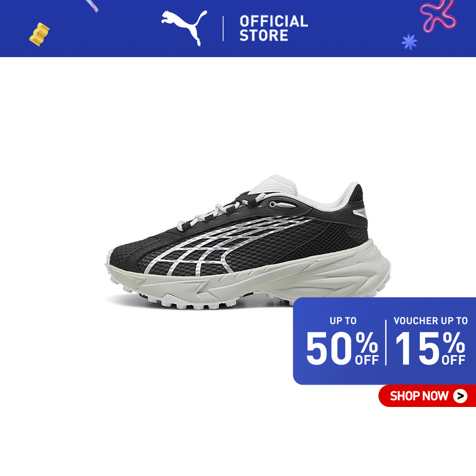
Task: Click the small blue starburst icon
Action: (409, 41)
